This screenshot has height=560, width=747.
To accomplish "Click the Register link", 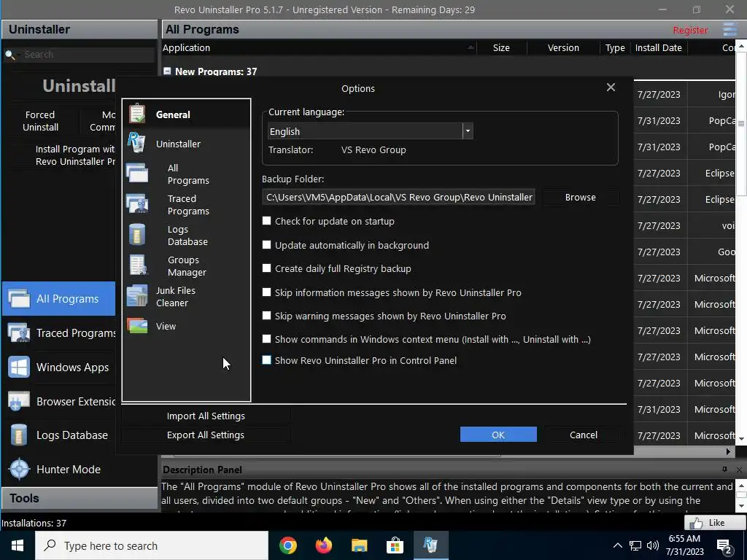I will click(x=690, y=30).
